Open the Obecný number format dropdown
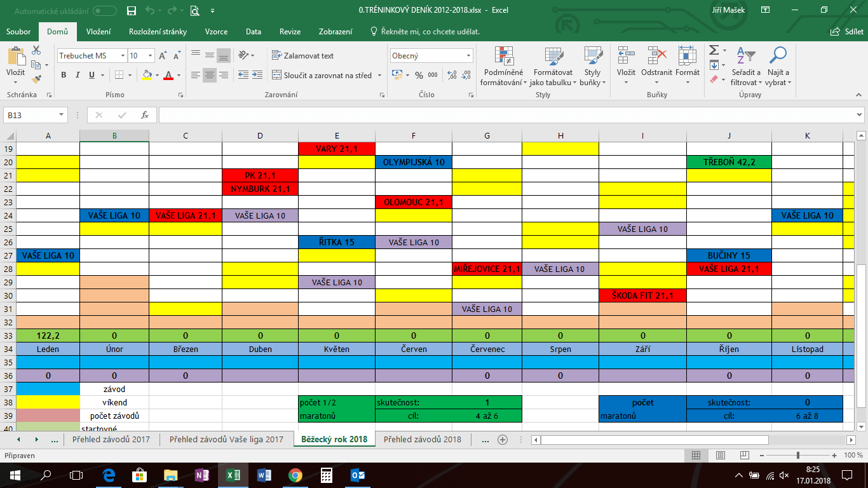The image size is (868, 488). point(468,56)
